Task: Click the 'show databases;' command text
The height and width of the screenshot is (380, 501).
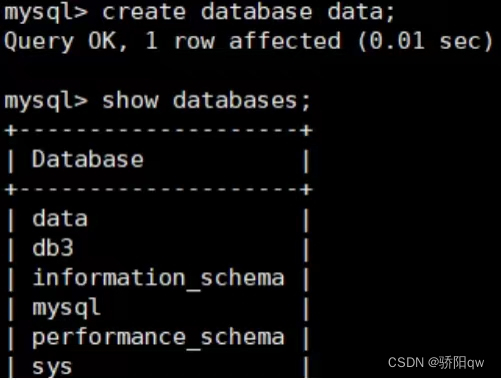Action: pyautogui.click(x=206, y=101)
